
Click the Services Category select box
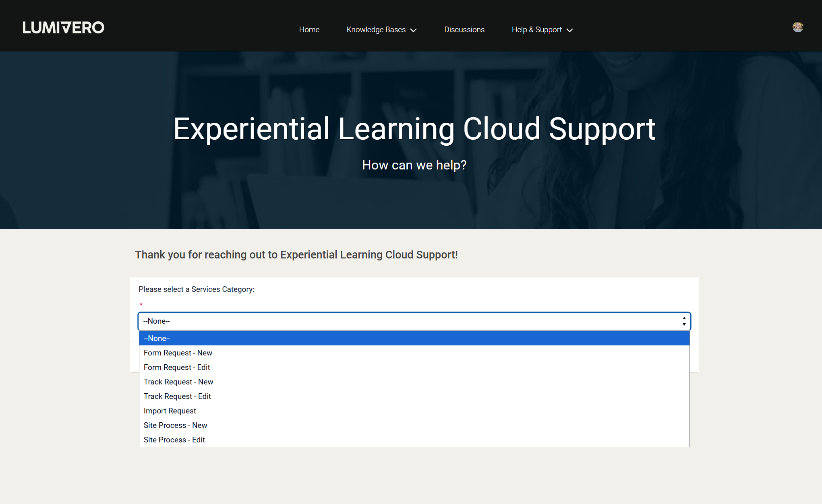[x=414, y=321]
